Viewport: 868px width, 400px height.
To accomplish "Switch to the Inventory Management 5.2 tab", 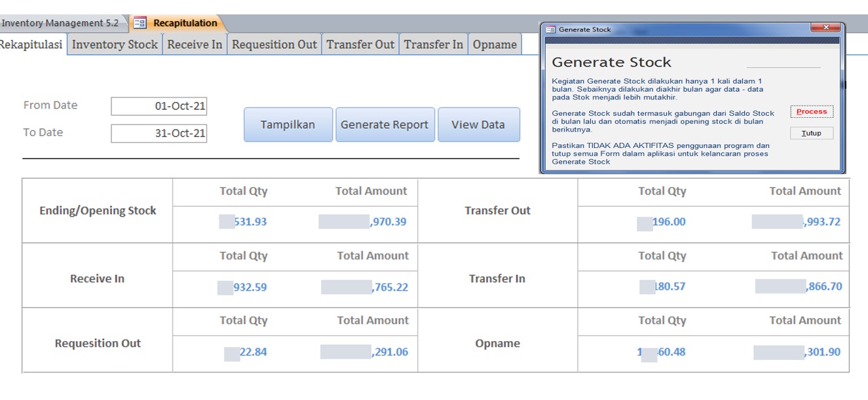I will click(60, 23).
